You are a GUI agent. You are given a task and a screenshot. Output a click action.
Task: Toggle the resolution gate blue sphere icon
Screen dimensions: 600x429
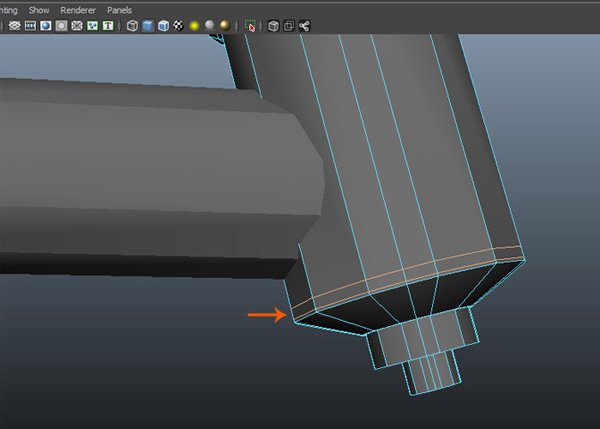pos(46,26)
